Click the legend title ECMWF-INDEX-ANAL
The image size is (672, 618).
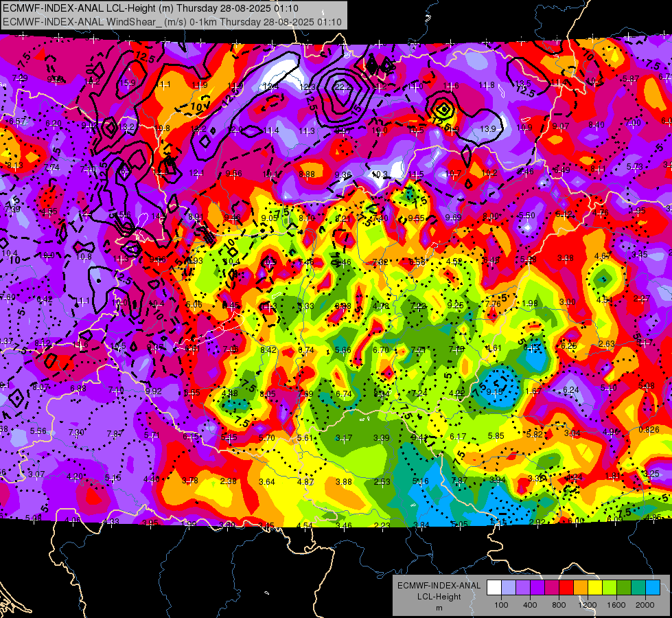click(439, 586)
